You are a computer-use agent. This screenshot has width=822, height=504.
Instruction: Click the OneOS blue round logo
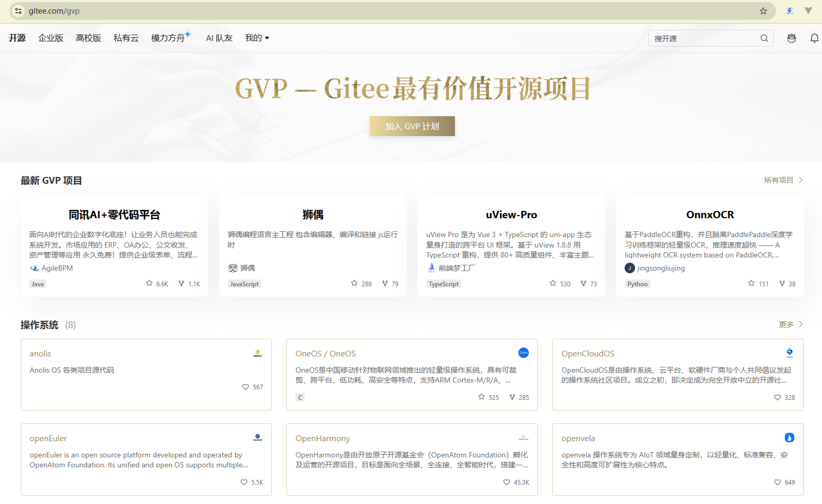524,353
